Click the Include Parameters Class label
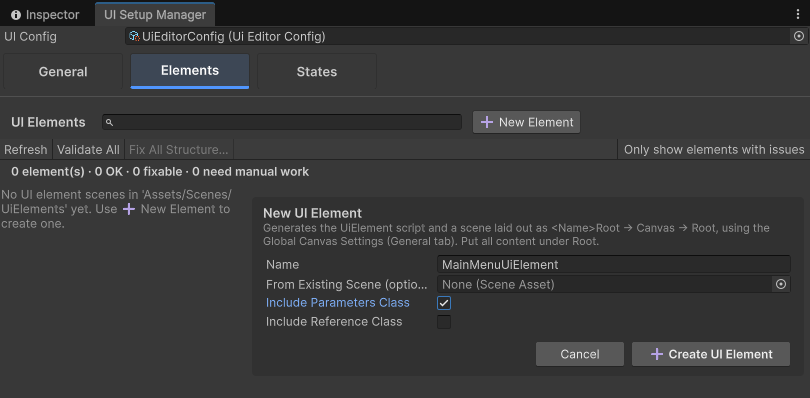The height and width of the screenshot is (398, 810). [338, 303]
